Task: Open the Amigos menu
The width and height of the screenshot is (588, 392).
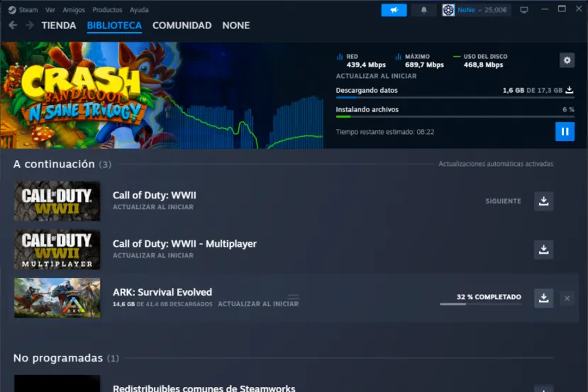Action: click(74, 10)
